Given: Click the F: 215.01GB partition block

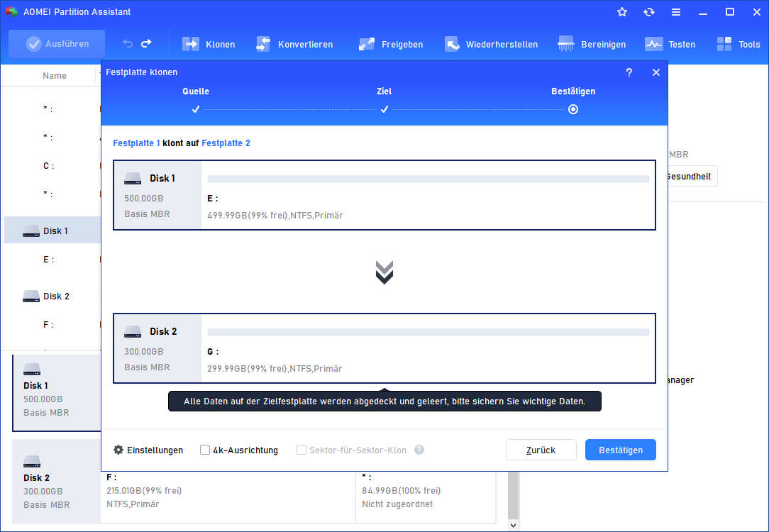Looking at the screenshot, I should click(228, 497).
